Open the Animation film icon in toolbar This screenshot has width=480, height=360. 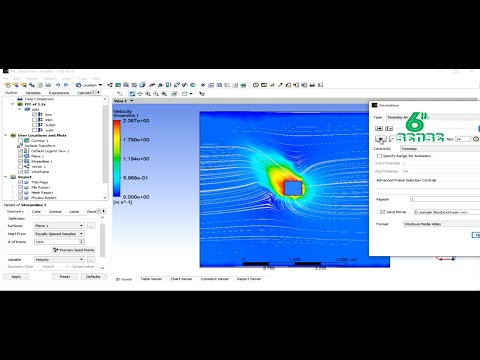264,85
